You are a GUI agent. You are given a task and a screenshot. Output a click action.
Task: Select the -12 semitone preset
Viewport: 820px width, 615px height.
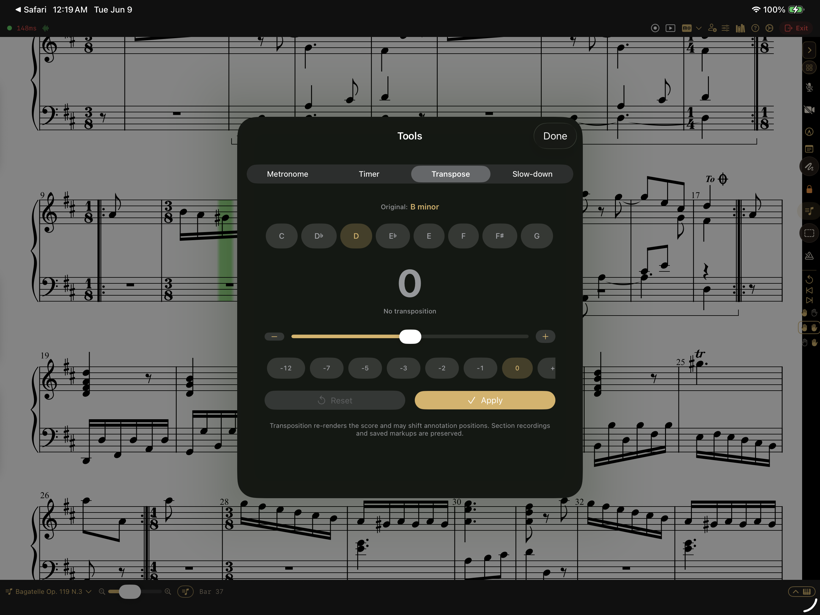tap(286, 368)
